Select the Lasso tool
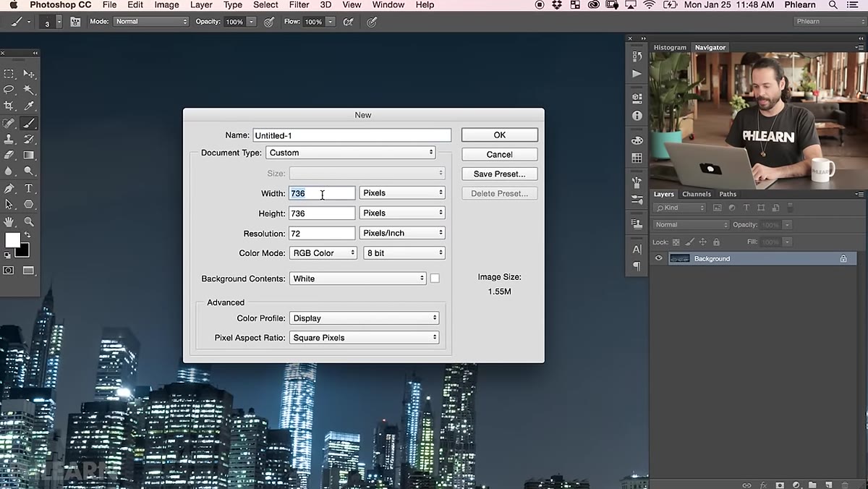 [9, 90]
